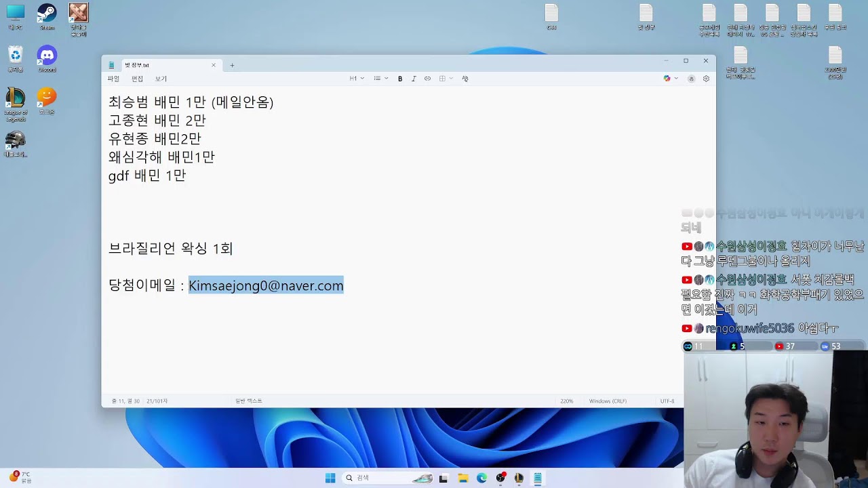Click the 220% zoom level in status bar
This screenshot has height=488, width=868.
coord(567,401)
